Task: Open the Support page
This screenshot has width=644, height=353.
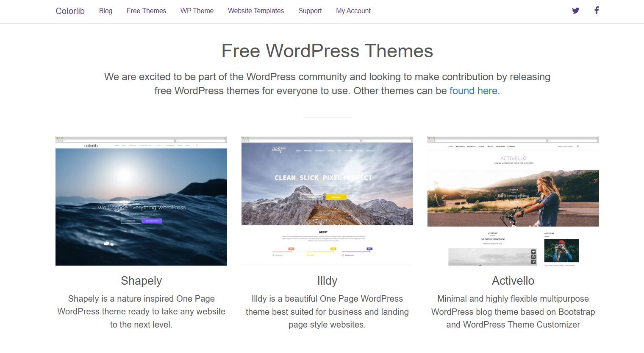Action: click(x=310, y=11)
